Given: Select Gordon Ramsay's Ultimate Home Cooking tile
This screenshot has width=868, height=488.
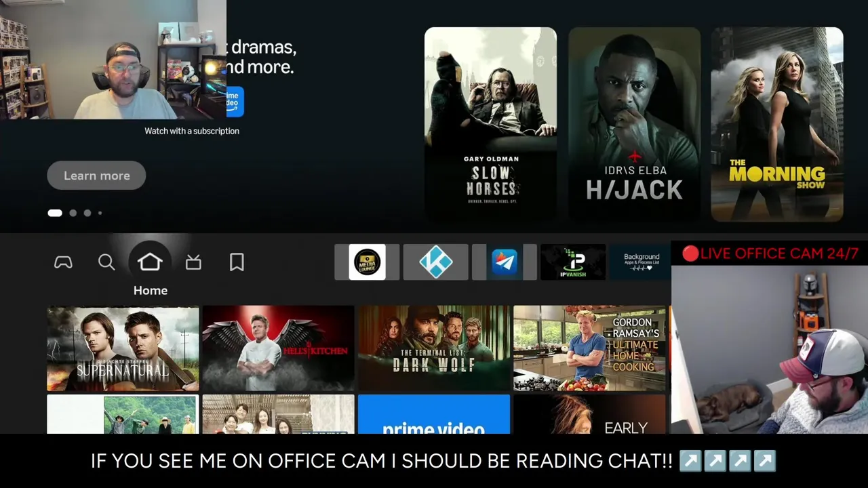Looking at the screenshot, I should pyautogui.click(x=589, y=348).
